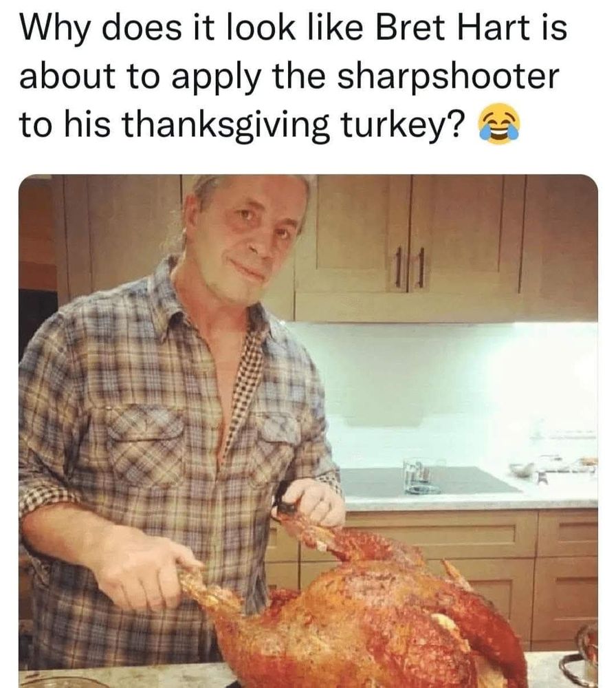This screenshot has width=616, height=688.
Task: Click the word 'sharpshooter' in the caption
Action: [x=448, y=76]
